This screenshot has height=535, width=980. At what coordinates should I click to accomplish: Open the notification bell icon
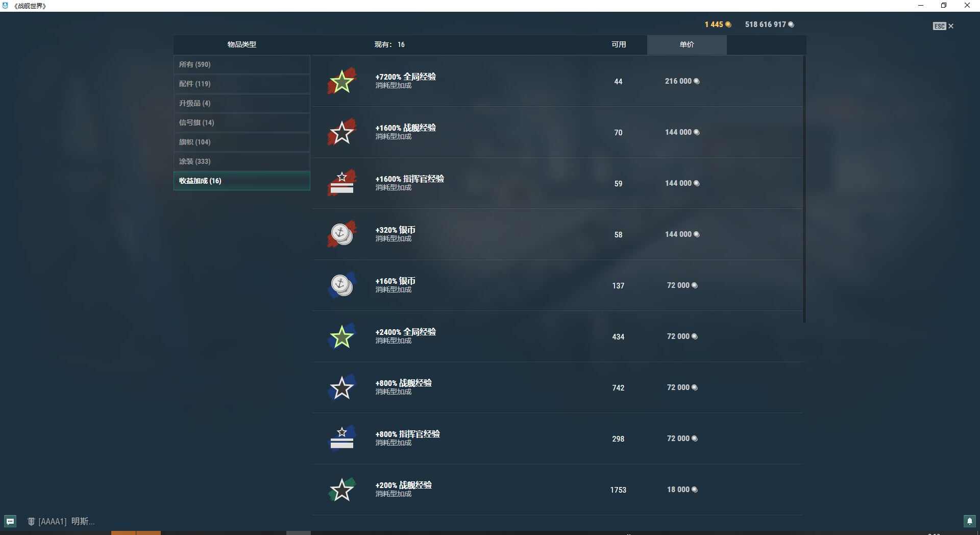click(x=970, y=521)
